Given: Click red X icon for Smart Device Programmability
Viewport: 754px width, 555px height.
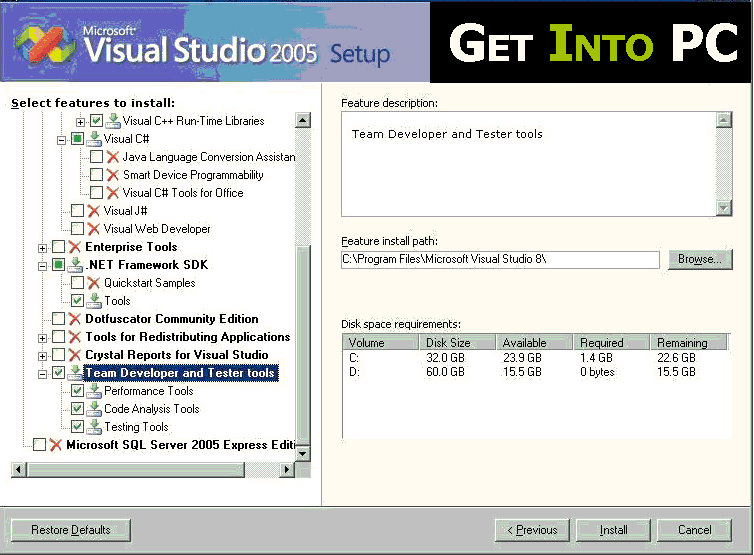Looking at the screenshot, I should [x=113, y=175].
